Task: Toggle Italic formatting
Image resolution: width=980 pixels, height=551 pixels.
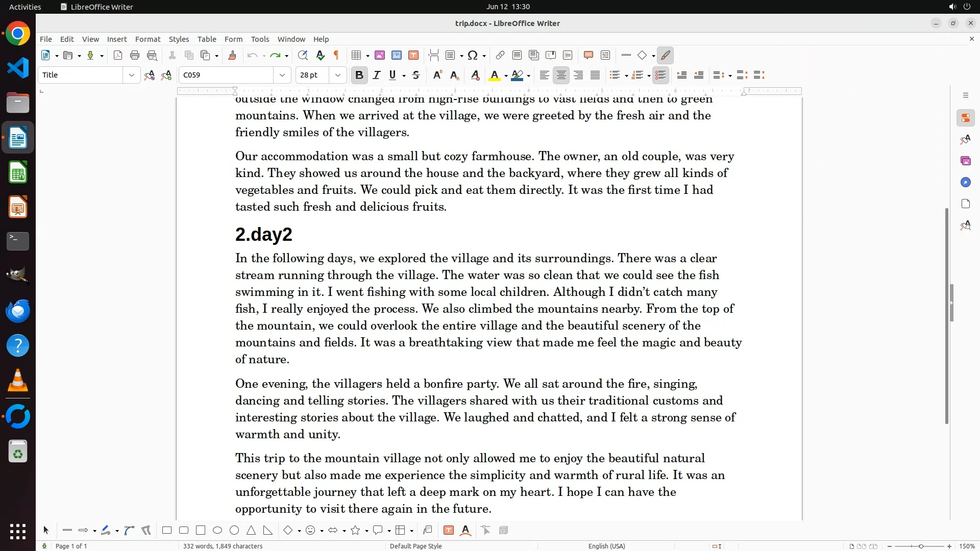Action: point(377,76)
